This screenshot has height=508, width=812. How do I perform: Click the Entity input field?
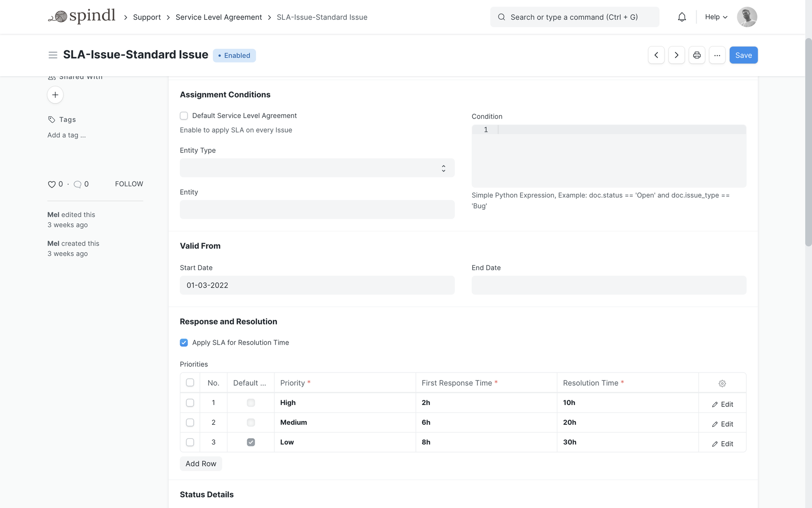pyautogui.click(x=317, y=210)
